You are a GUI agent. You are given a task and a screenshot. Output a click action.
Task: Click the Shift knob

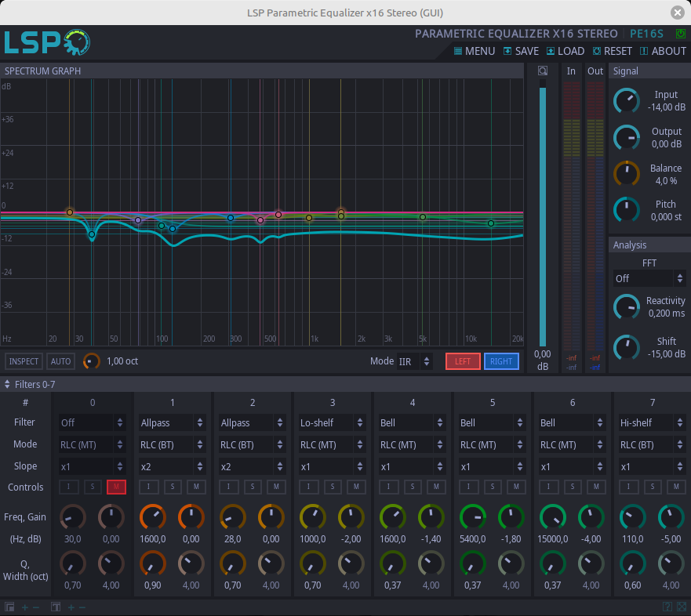[x=626, y=347]
